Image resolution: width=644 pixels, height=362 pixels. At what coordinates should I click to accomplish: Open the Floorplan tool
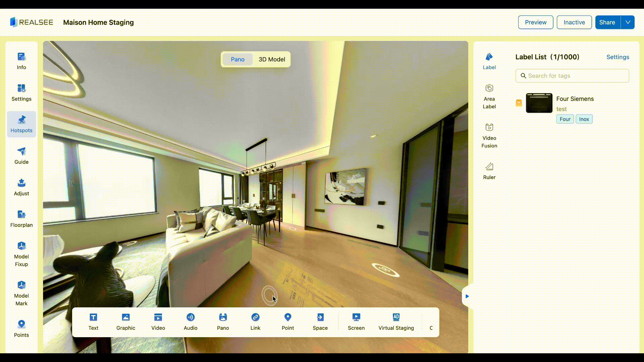21,219
